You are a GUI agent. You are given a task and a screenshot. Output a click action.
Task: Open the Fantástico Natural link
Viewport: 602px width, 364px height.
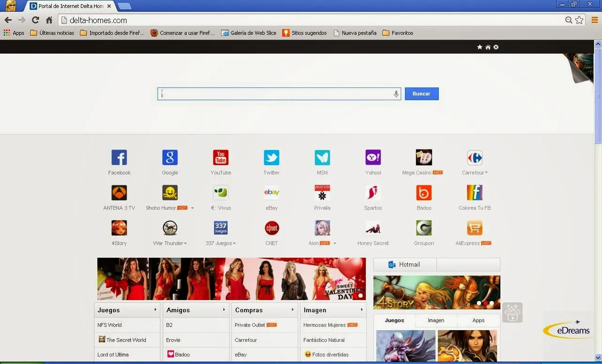[x=324, y=340]
